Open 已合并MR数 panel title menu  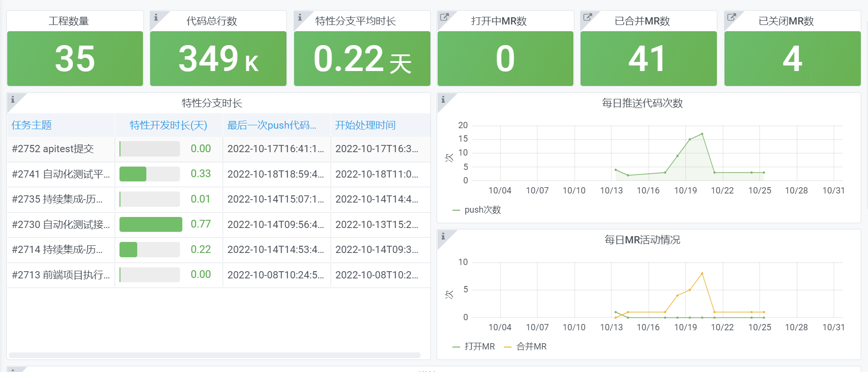(642, 21)
